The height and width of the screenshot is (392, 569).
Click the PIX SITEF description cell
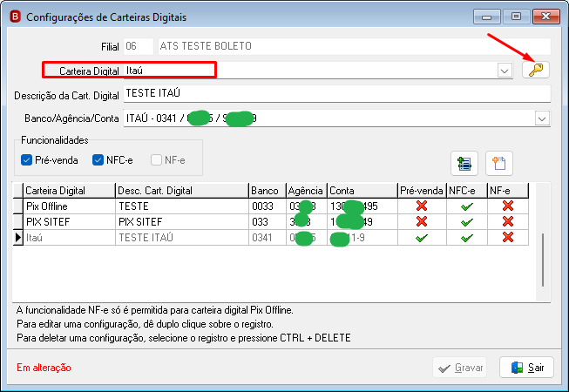(x=182, y=222)
